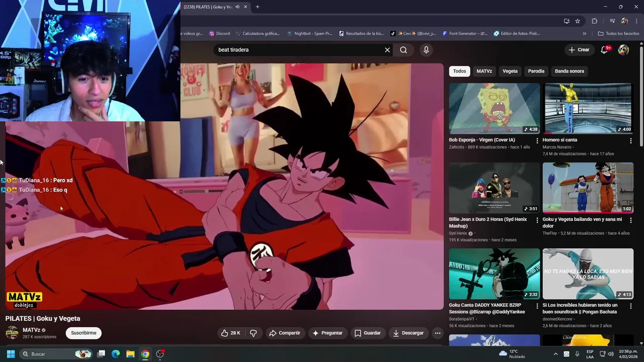Open the Discord bookmark
644x362 pixels.
tap(219, 34)
